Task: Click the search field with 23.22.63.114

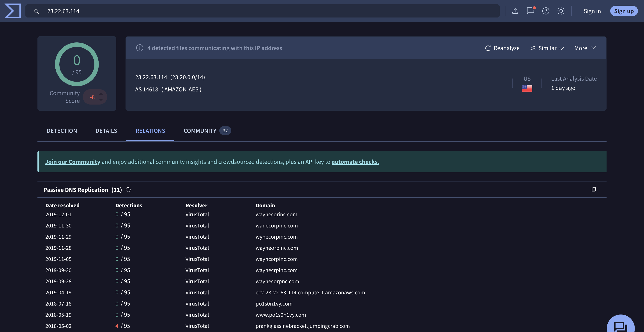Action: [262, 11]
